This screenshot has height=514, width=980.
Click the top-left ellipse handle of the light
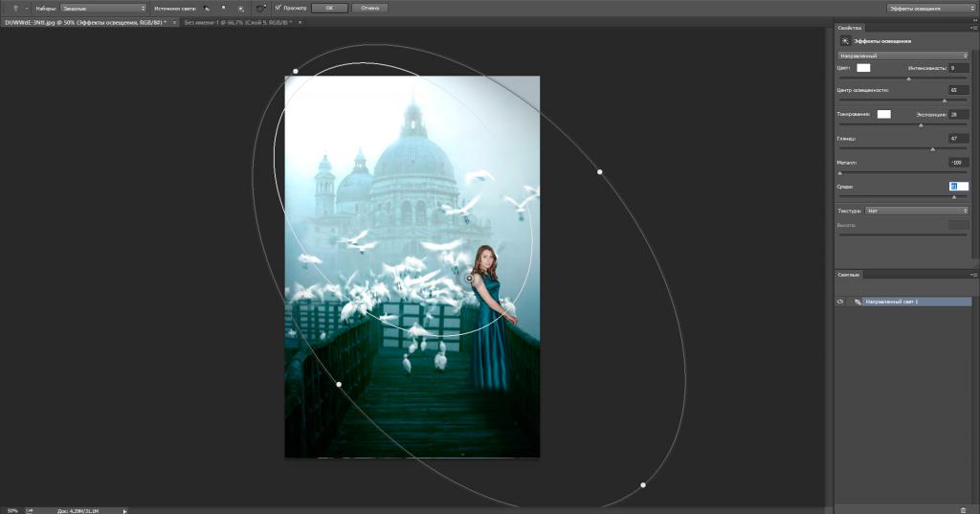pyautogui.click(x=296, y=71)
